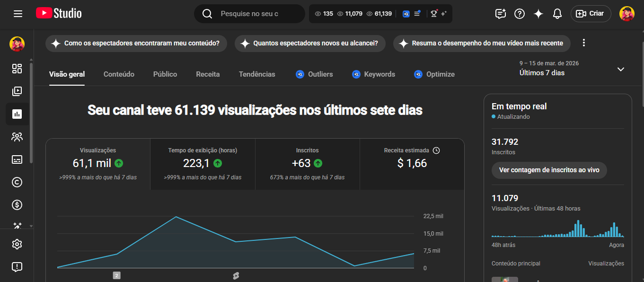This screenshot has width=644, height=282.
Task: Click the 135 views counter in the stats bar
Action: click(324, 14)
